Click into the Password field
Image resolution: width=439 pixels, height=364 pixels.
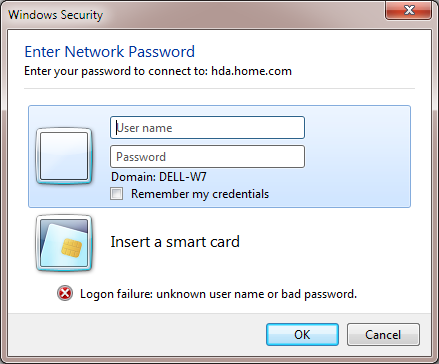coord(207,156)
